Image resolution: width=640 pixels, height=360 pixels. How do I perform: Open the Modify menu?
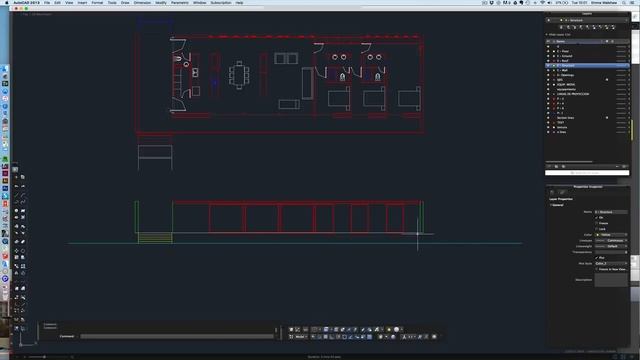(161, 2)
